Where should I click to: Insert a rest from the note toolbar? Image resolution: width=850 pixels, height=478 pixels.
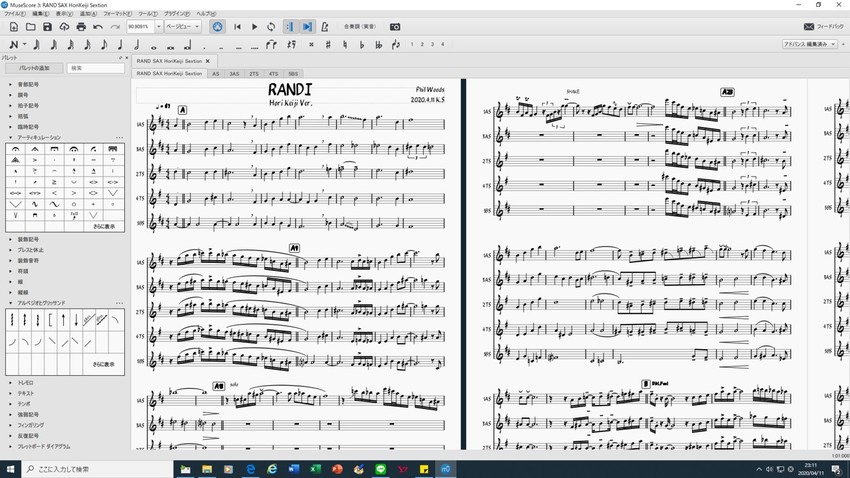292,44
